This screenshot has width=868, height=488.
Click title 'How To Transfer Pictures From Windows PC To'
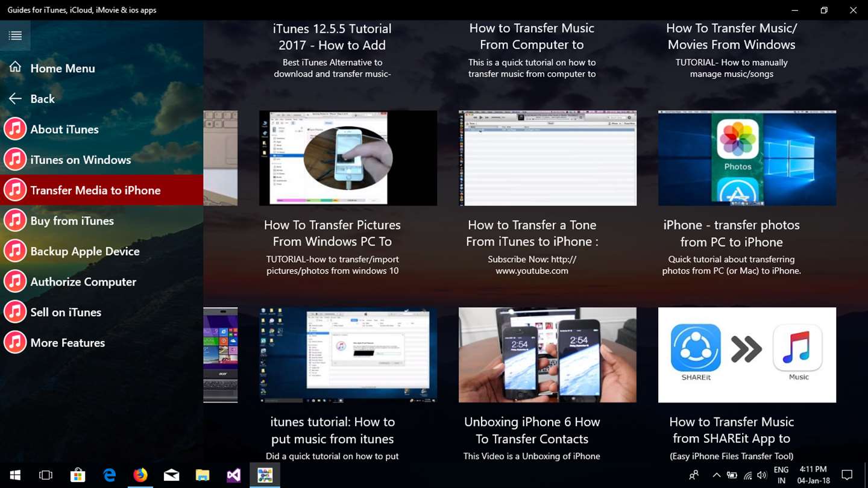coord(332,233)
